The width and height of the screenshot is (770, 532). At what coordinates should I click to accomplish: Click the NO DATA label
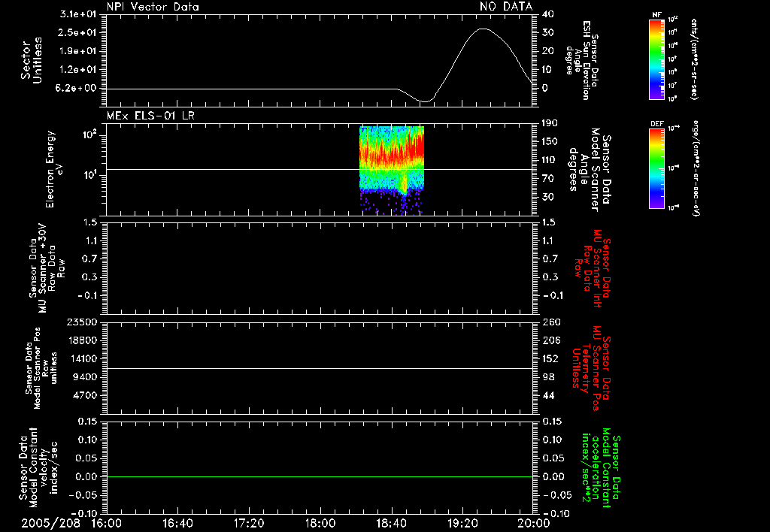pos(506,6)
